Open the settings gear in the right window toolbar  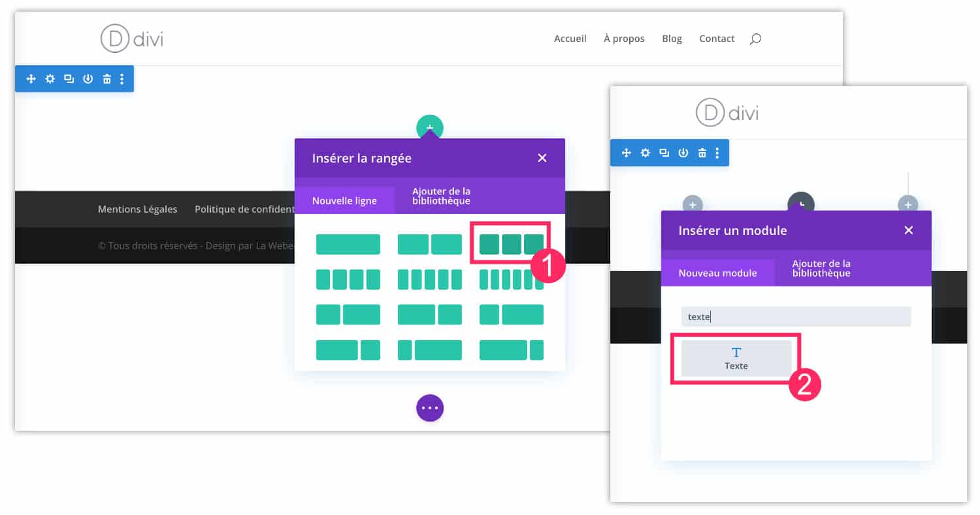coord(645,153)
